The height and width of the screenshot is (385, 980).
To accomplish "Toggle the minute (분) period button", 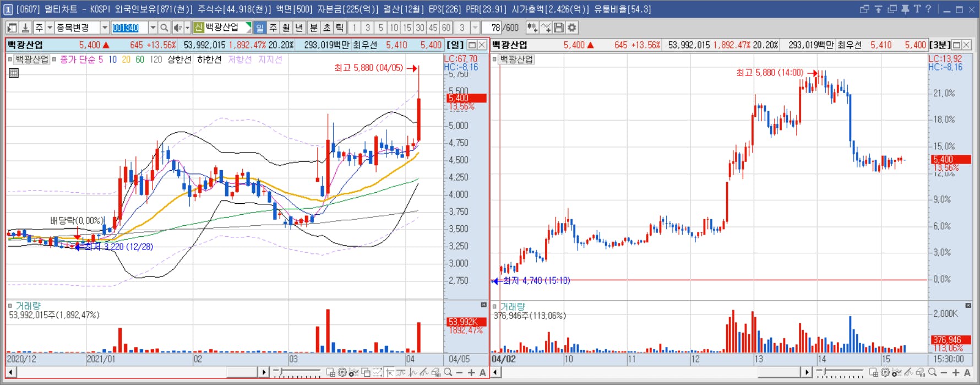I will (x=313, y=28).
